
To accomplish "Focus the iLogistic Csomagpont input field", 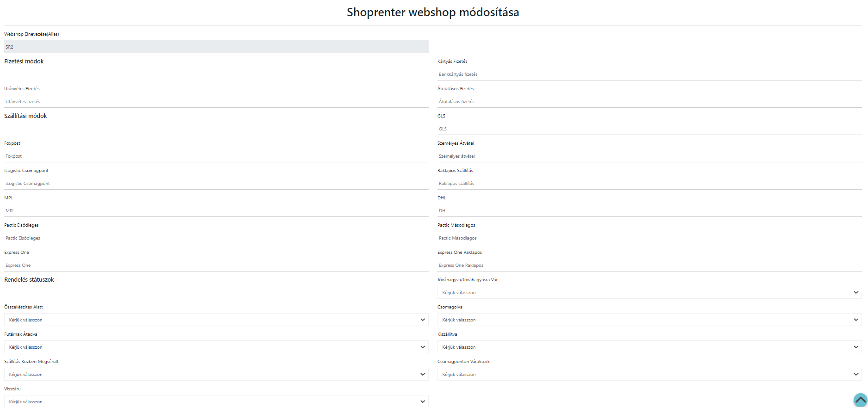I will pyautogui.click(x=216, y=183).
